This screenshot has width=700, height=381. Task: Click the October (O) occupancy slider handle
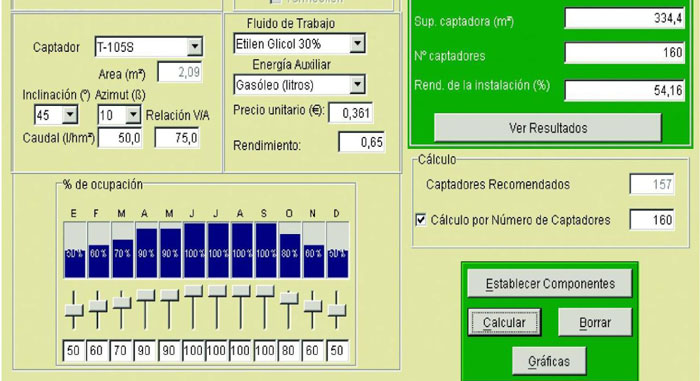[x=289, y=298]
